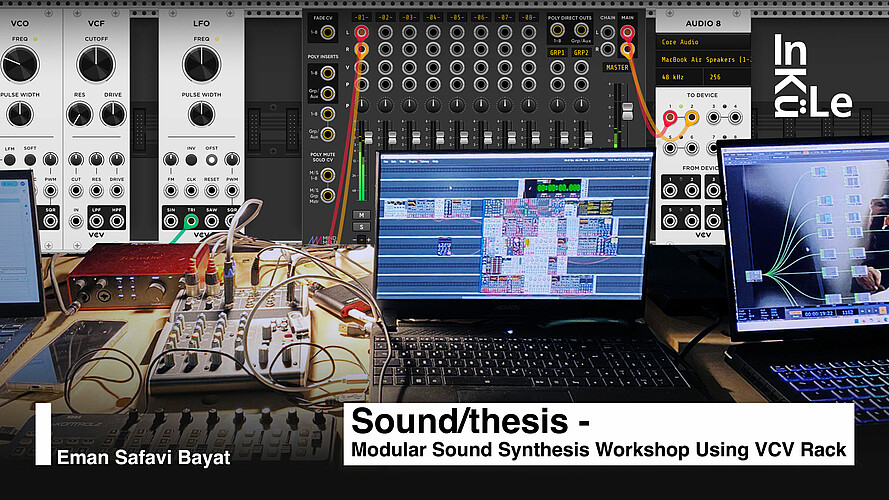Click mixer track label -05-
The height and width of the screenshot is (500, 889).
(x=457, y=18)
